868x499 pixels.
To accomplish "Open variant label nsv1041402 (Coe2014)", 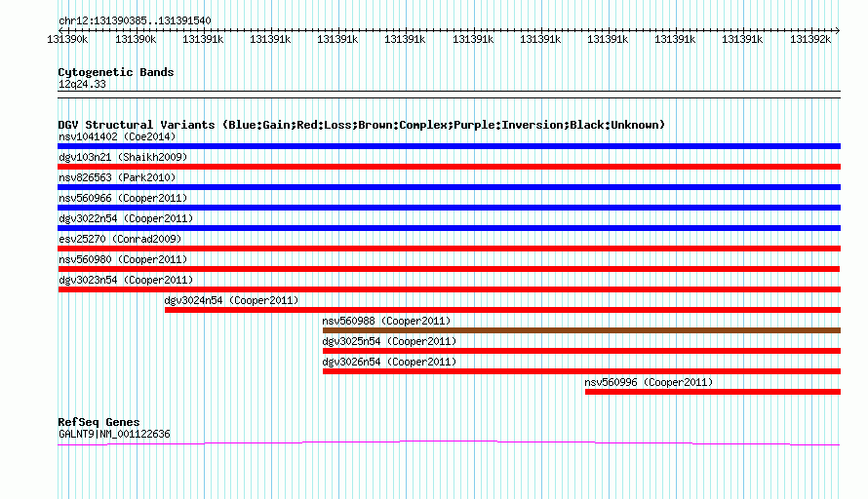I will (117, 136).
